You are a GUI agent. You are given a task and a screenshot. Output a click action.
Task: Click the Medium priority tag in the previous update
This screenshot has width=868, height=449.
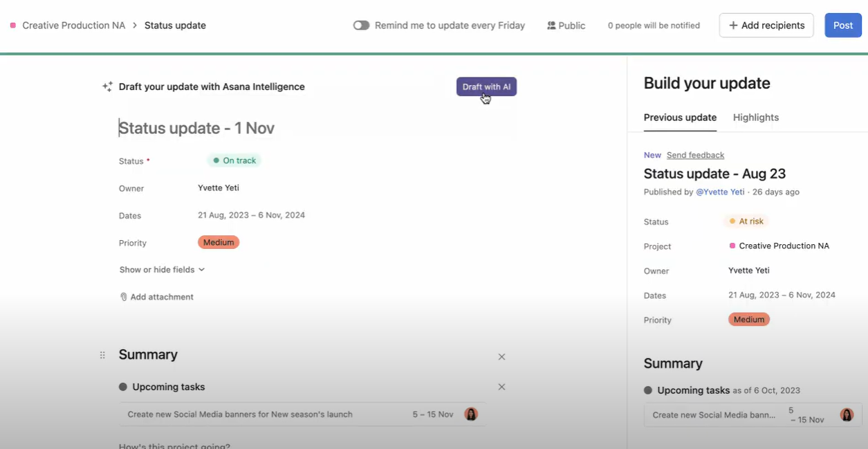click(x=749, y=320)
